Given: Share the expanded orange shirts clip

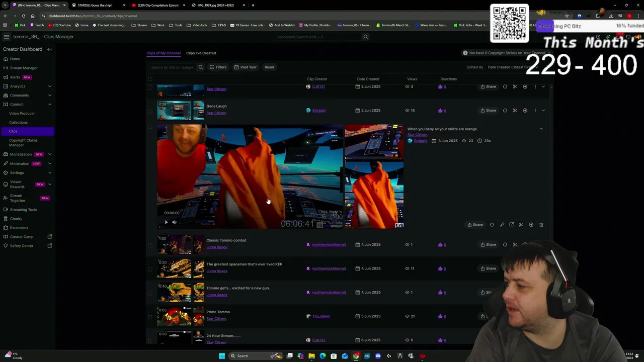Looking at the screenshot, I should pos(475,225).
